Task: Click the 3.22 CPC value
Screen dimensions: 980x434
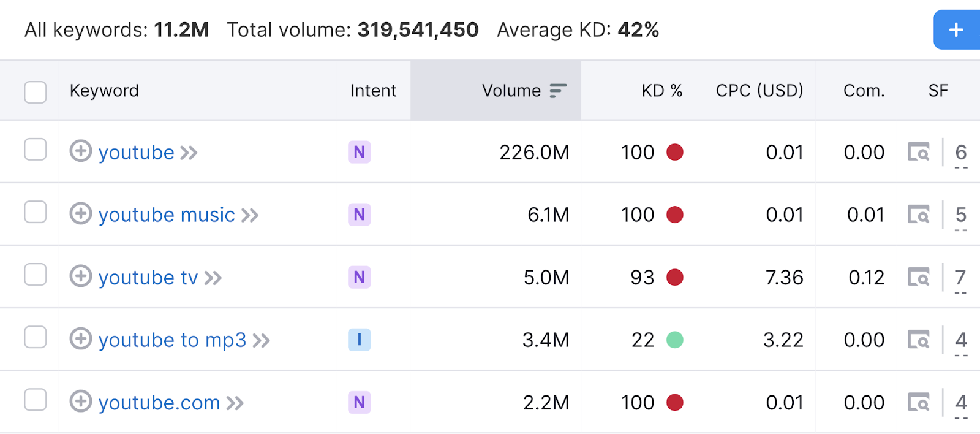Action: 783,340
